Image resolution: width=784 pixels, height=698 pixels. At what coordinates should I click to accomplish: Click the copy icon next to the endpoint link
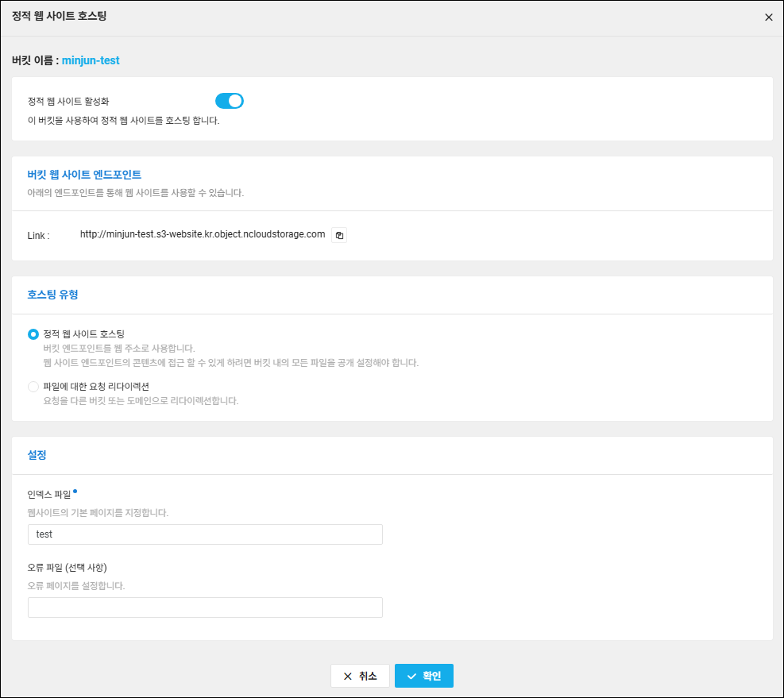click(339, 234)
